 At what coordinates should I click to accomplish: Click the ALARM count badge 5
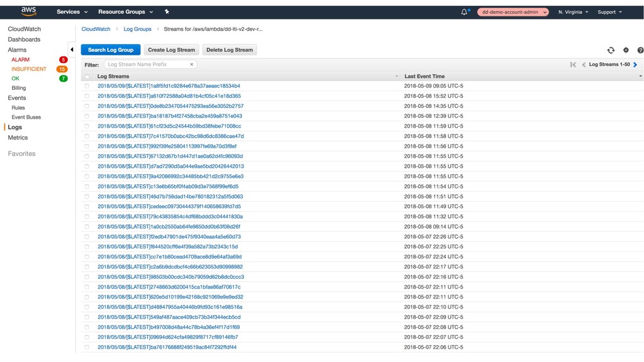[x=64, y=60]
